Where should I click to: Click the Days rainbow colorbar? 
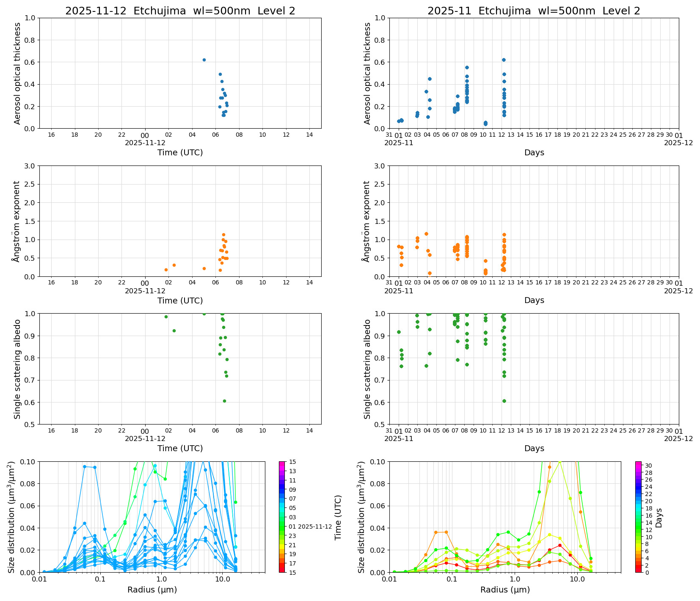pyautogui.click(x=638, y=517)
